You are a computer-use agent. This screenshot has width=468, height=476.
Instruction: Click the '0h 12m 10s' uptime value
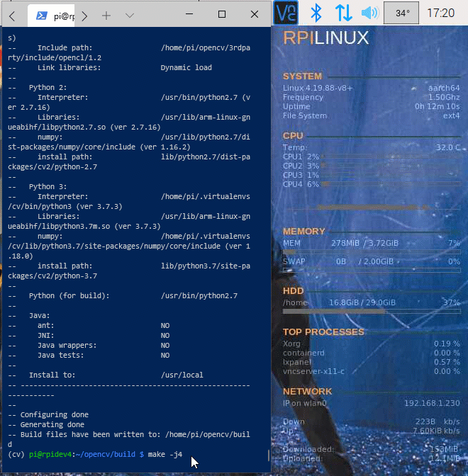(x=438, y=106)
